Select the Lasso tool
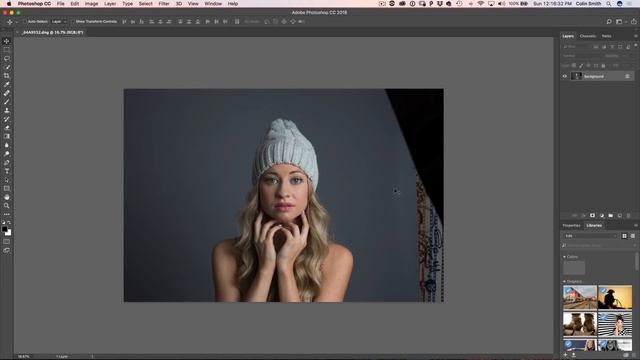Screen dimensions: 640x360 [7, 58]
